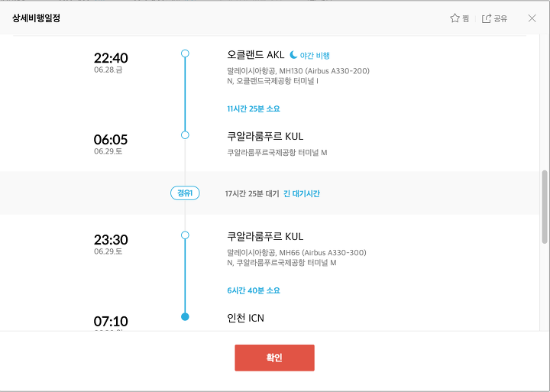The image size is (550, 392).
Task: Click the 23:30 Kuala Lumpur departure marker
Action: tap(185, 235)
